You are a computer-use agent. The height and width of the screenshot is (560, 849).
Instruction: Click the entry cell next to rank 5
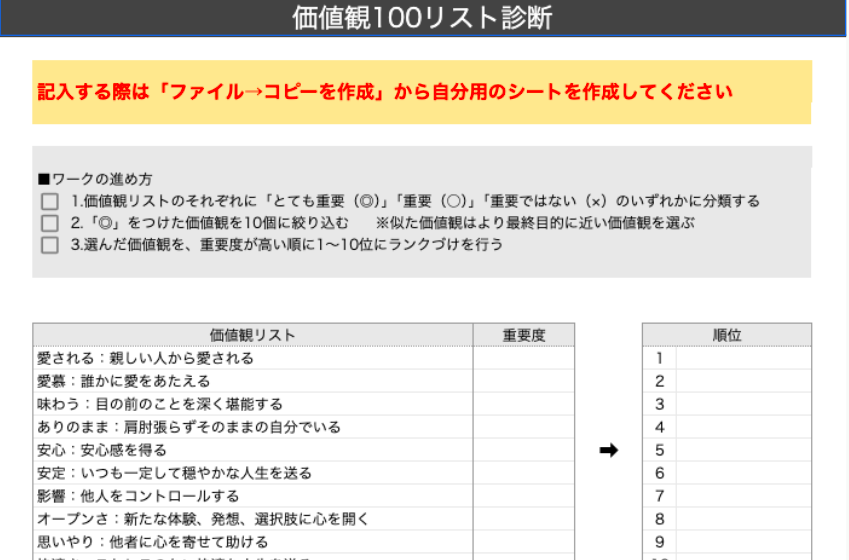pyautogui.click(x=743, y=450)
